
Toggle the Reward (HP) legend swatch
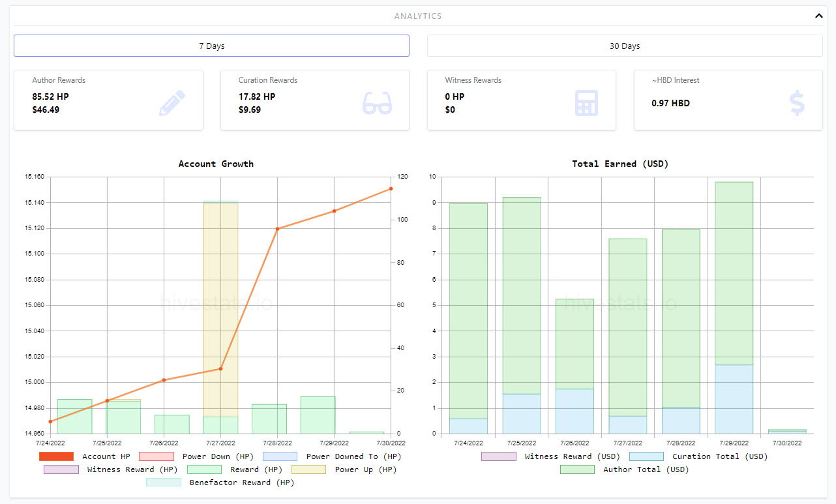(204, 469)
